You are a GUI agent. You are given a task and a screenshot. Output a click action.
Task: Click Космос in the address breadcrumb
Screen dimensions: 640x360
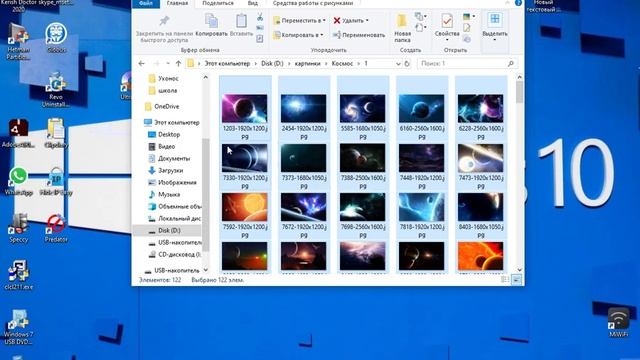tap(342, 64)
